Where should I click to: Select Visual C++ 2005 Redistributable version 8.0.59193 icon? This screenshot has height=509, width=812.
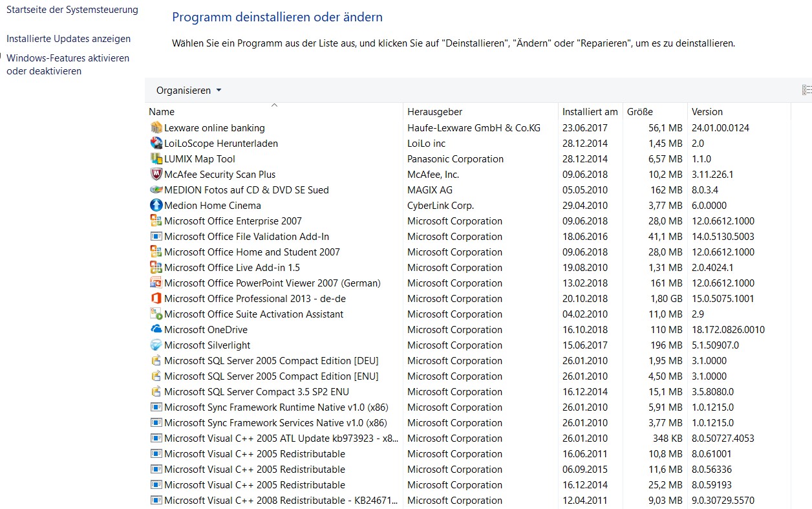pyautogui.click(x=156, y=484)
